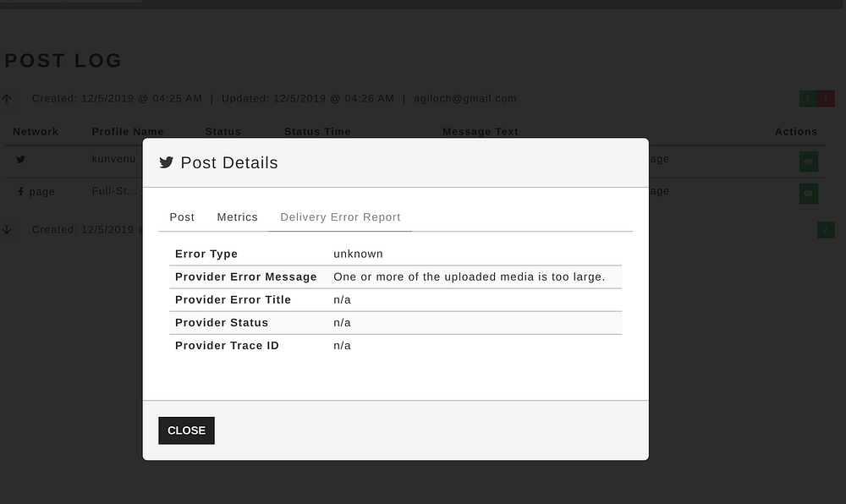Click the Network column header

click(36, 131)
